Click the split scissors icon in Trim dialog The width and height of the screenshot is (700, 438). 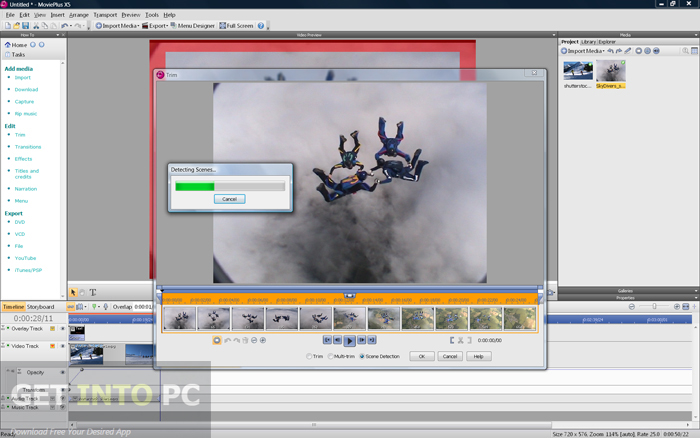(x=461, y=340)
